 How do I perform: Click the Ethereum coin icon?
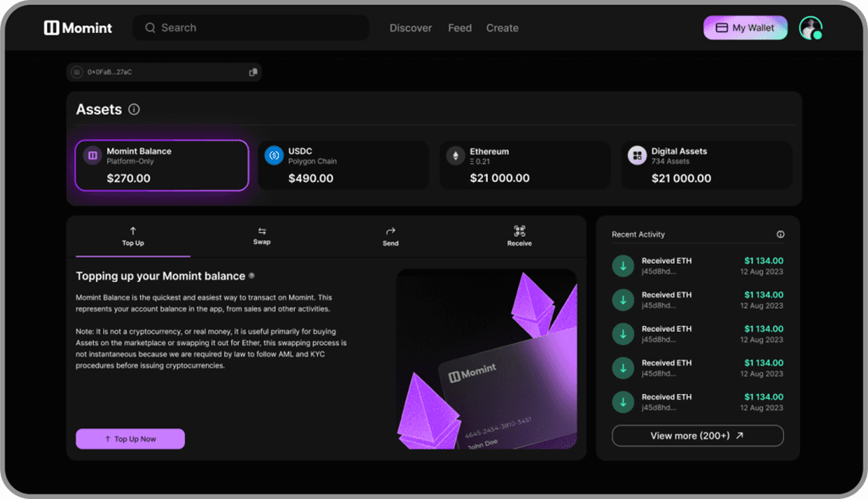[455, 156]
